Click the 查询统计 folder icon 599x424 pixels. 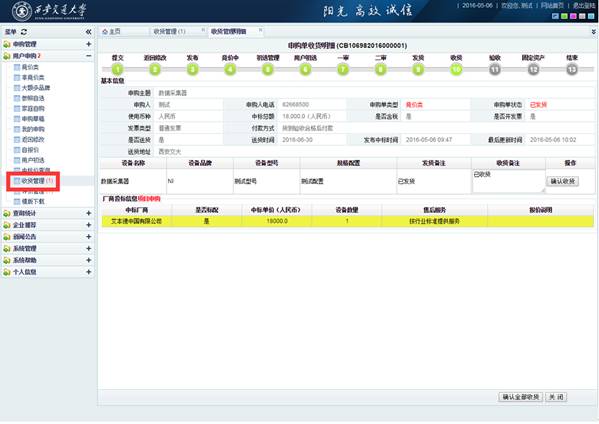point(6,214)
